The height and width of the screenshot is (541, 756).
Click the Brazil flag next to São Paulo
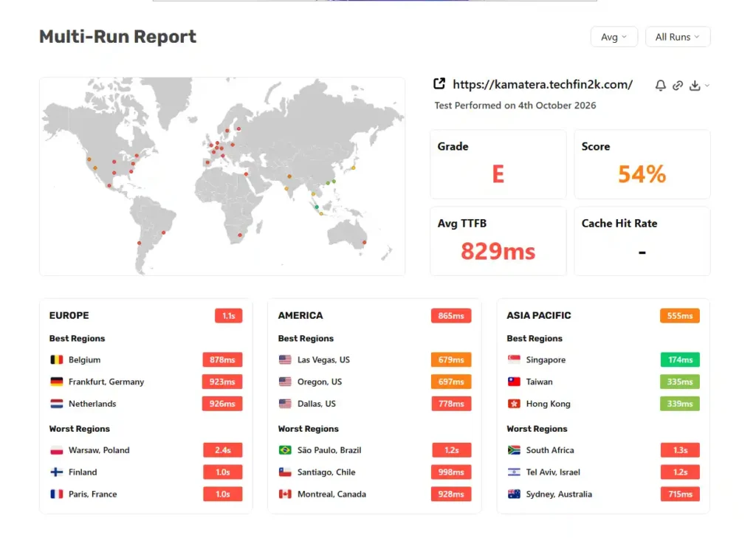(285, 450)
